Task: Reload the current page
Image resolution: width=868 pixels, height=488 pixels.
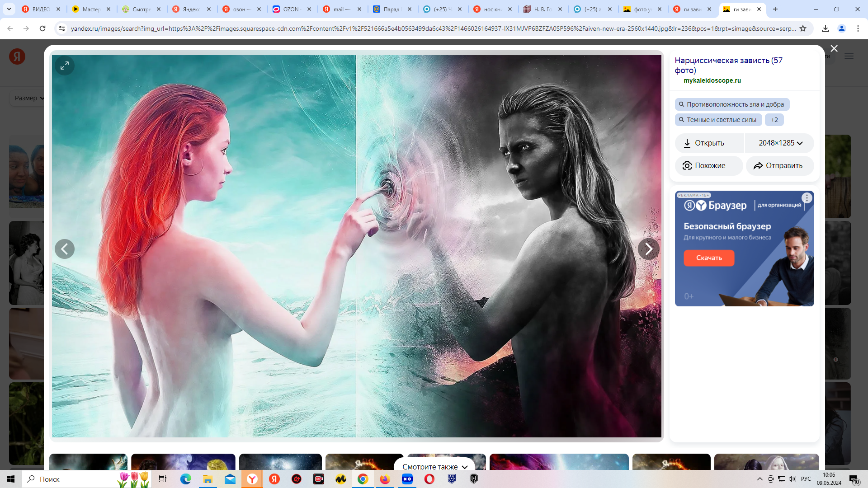Action: 42,28
